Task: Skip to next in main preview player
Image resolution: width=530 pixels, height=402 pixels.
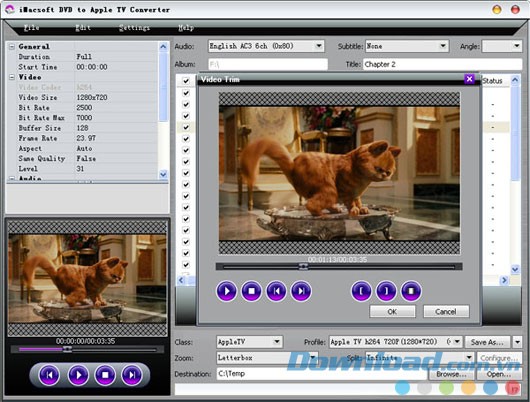Action: coord(132,375)
